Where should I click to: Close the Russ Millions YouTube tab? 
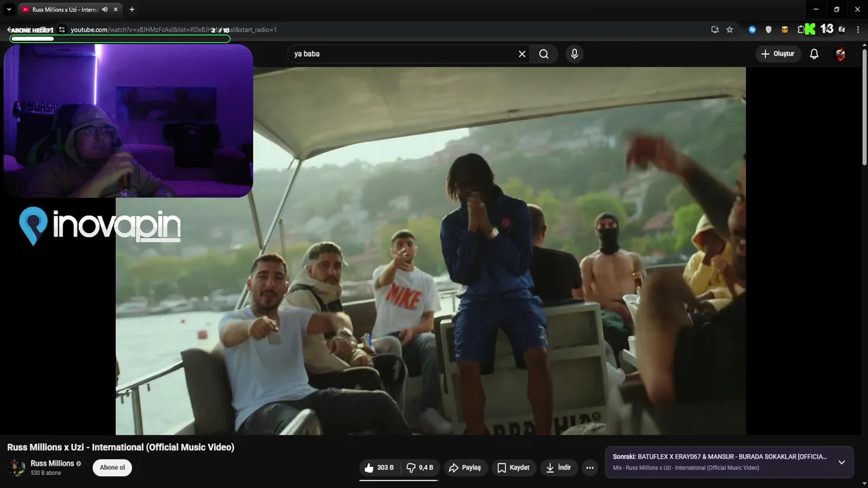(116, 9)
